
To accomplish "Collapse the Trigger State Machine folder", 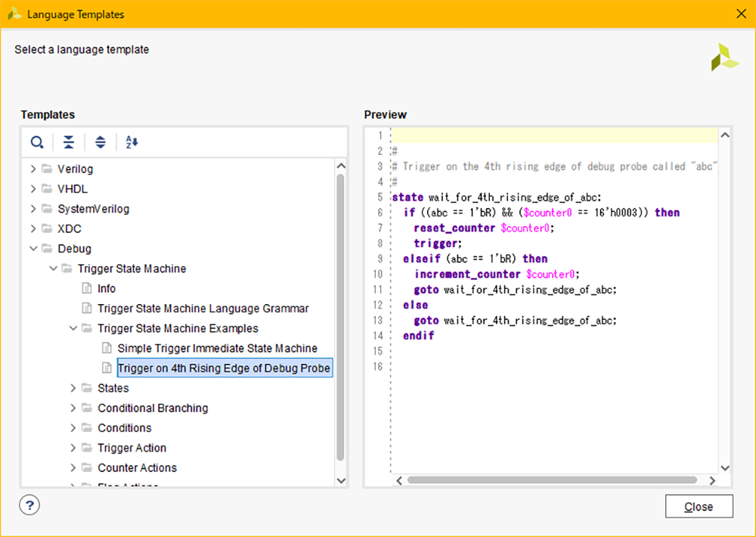I will (x=53, y=268).
